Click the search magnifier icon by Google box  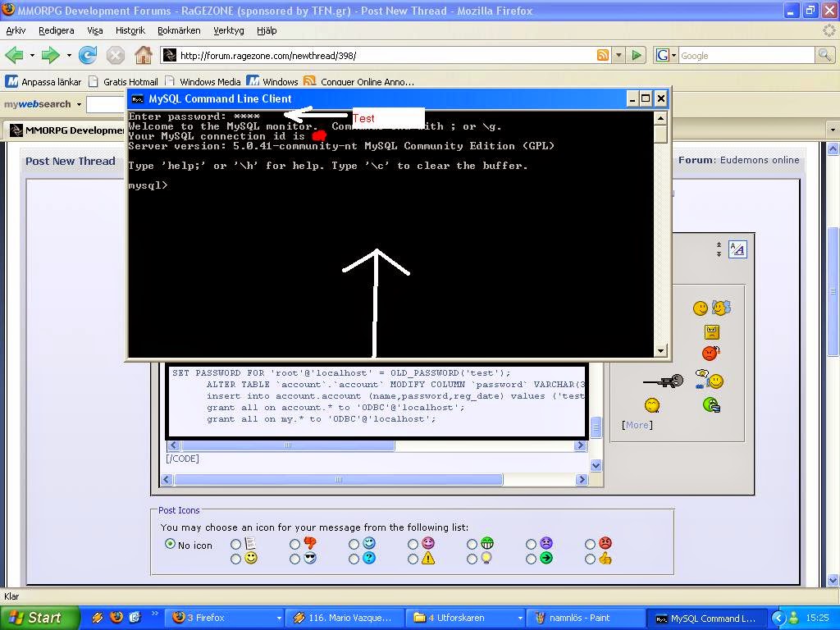tap(824, 55)
